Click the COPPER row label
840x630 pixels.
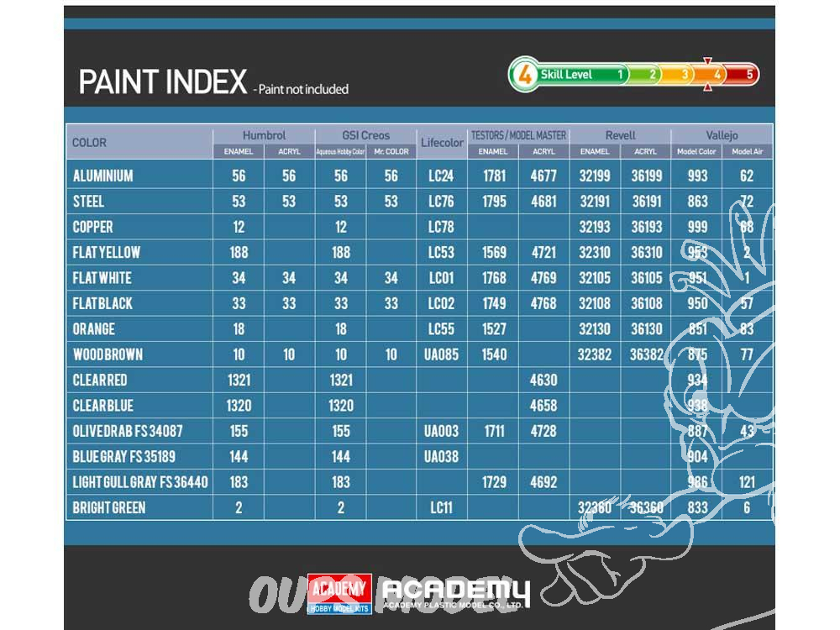[92, 227]
